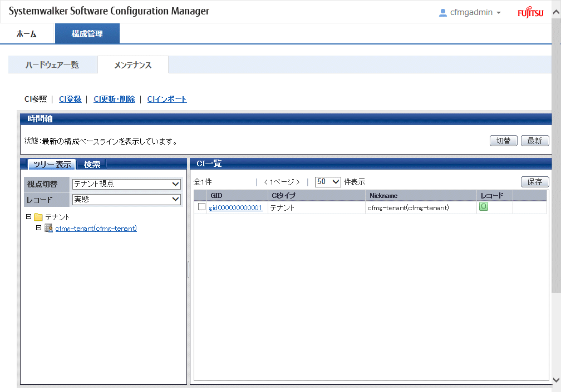Open the 視点切替 dropdown showing テナント視点
This screenshot has width=561, height=392.
point(126,184)
